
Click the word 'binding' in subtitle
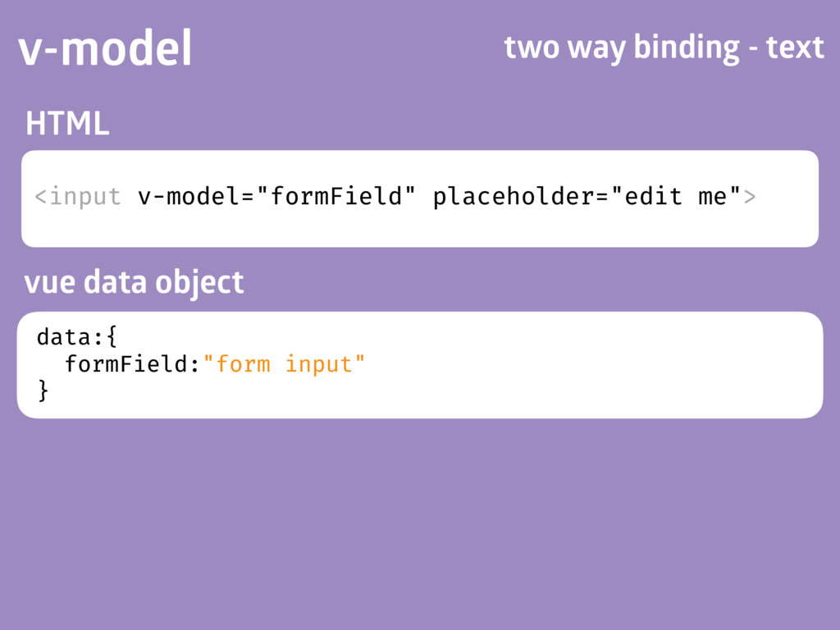tap(687, 48)
